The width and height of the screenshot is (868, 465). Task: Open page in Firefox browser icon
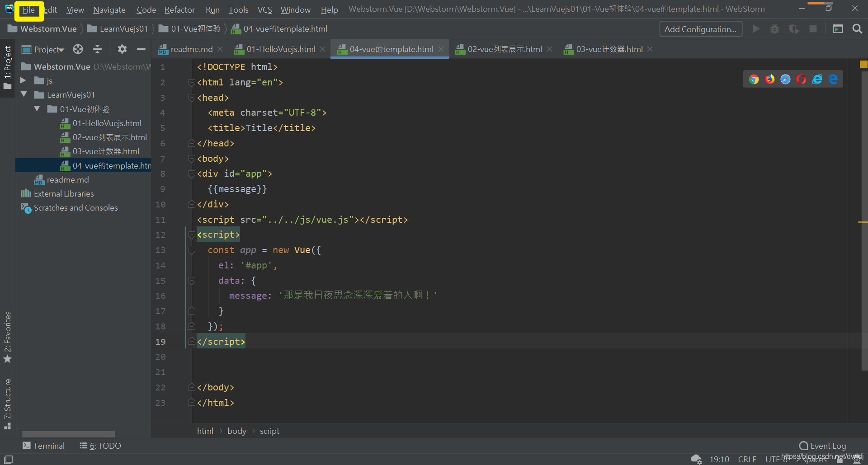pos(769,80)
